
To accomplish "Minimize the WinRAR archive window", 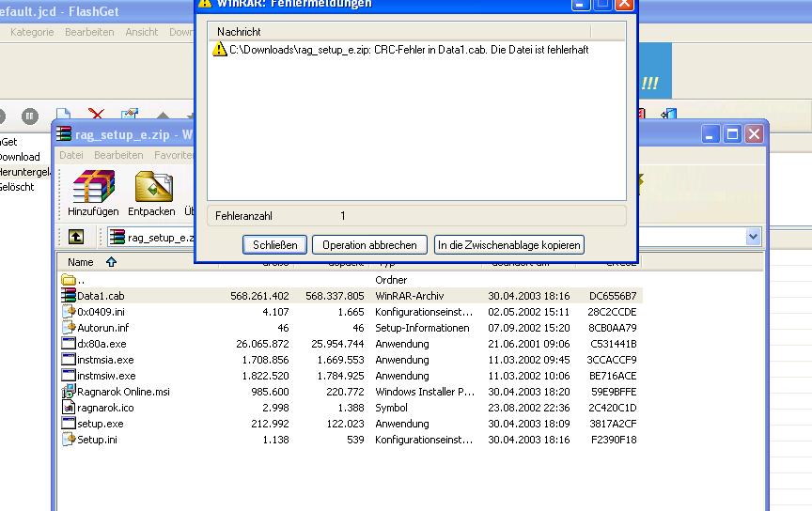I will [x=710, y=134].
